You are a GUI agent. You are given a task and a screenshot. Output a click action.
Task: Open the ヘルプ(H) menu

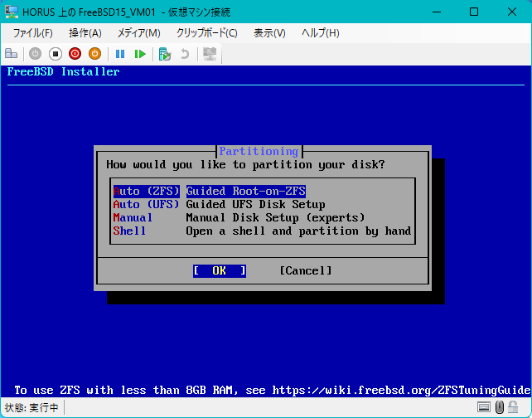[321, 33]
